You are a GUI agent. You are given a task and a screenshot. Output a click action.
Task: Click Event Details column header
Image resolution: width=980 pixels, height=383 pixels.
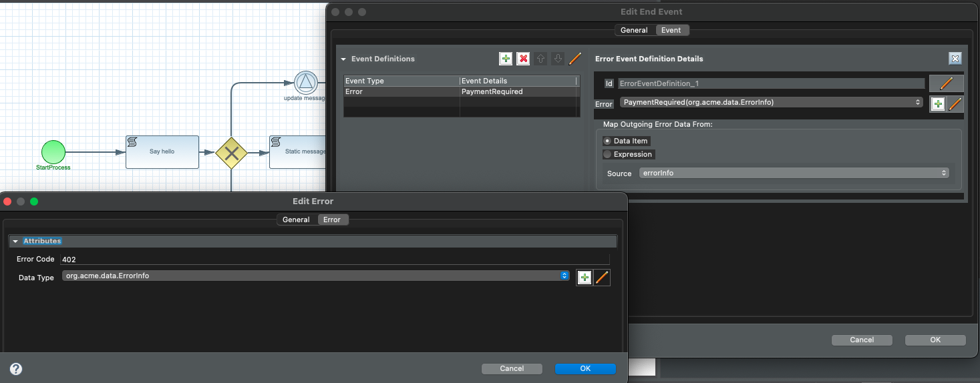pyautogui.click(x=518, y=81)
